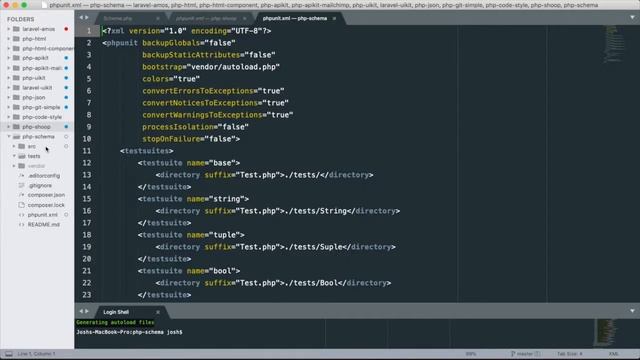640x360 pixels.
Task: Open composer.json in the sidebar
Action: click(x=46, y=195)
